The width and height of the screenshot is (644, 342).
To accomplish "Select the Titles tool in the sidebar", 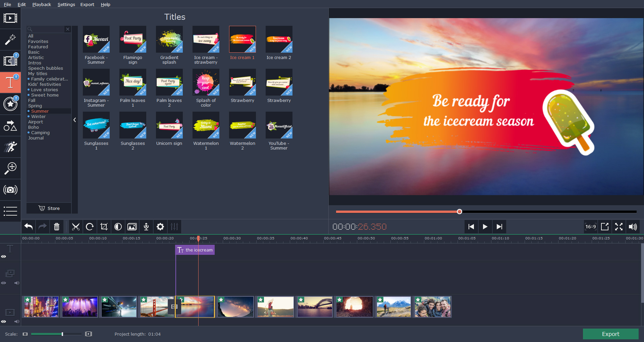I will coord(10,82).
